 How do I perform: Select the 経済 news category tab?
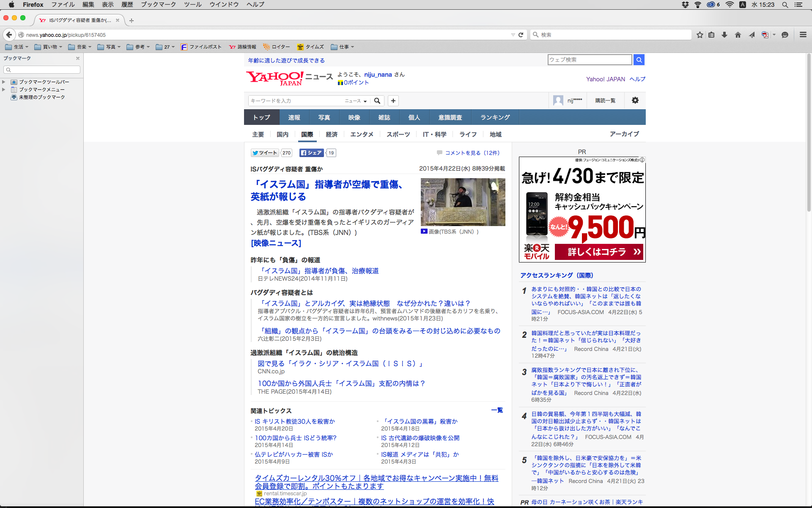pyautogui.click(x=332, y=134)
